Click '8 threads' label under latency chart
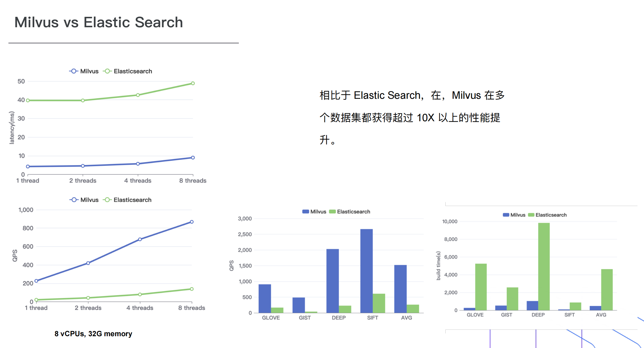644x348 pixels. click(x=193, y=181)
